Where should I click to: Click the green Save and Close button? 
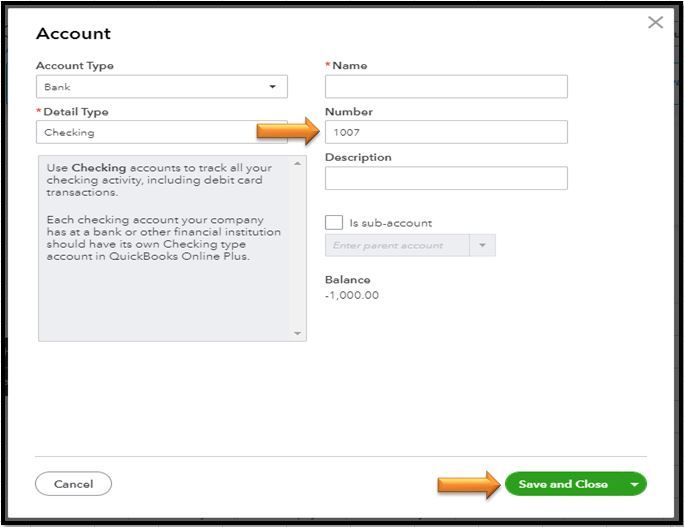tap(563, 484)
